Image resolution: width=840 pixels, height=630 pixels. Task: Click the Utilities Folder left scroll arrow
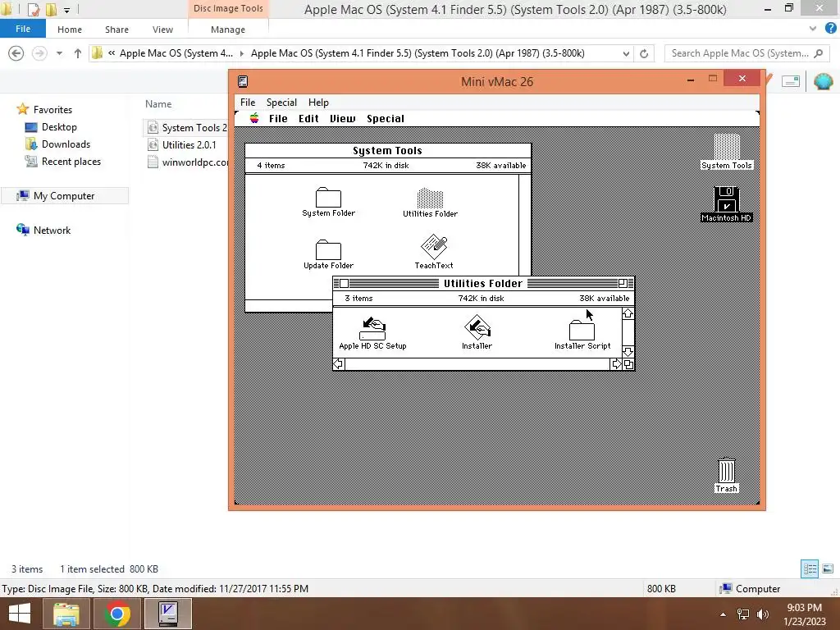pos(339,364)
